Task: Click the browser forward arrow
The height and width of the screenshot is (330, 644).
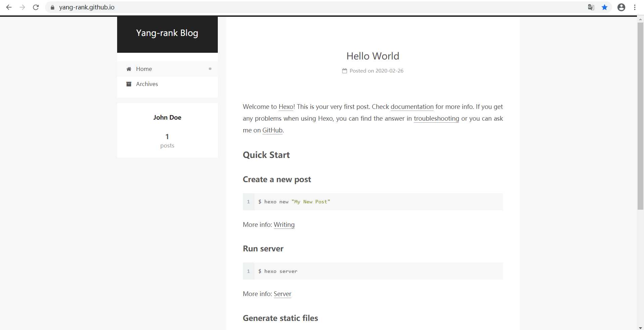Action: (x=22, y=7)
